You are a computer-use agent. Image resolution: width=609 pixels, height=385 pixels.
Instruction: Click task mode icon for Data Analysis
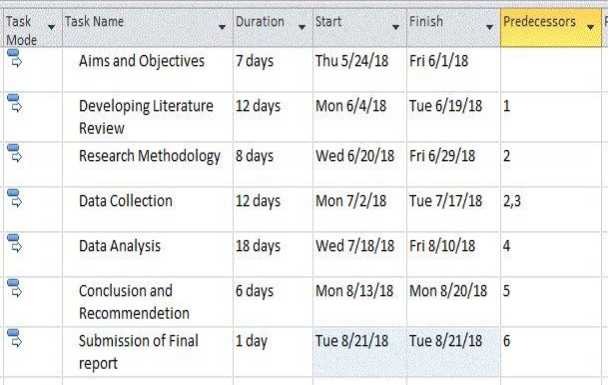point(14,243)
